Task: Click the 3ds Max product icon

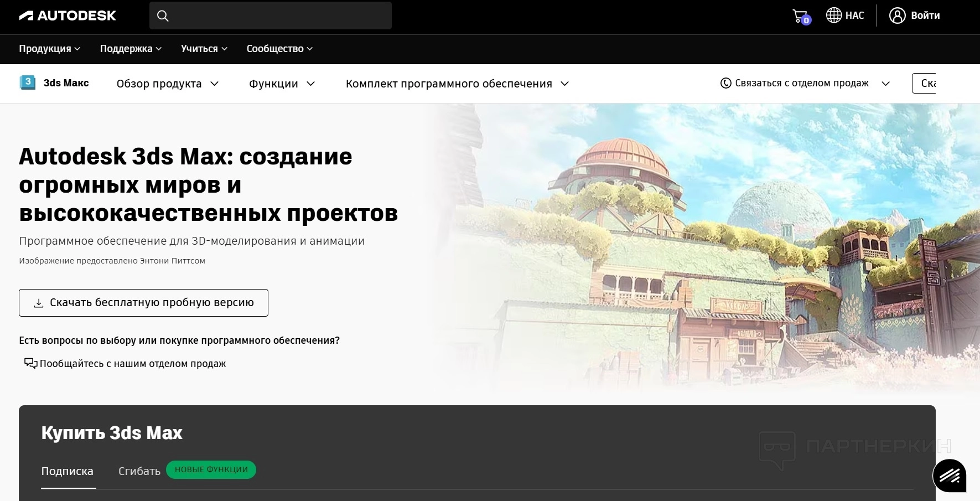Action: 27,82
